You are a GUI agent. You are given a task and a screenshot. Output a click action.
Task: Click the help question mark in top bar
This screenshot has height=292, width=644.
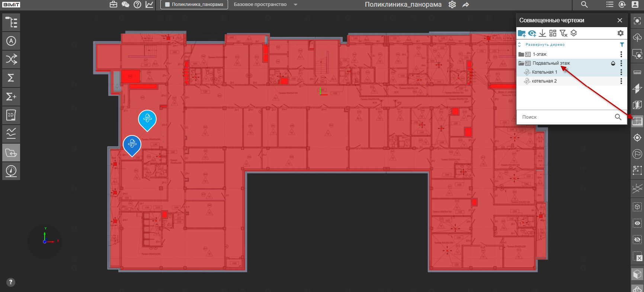137,4
